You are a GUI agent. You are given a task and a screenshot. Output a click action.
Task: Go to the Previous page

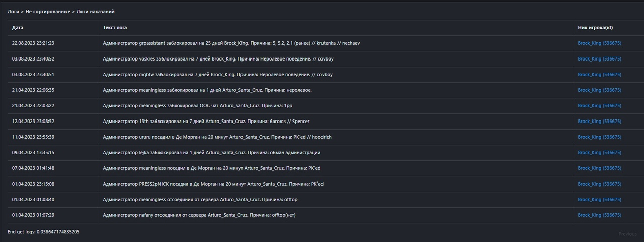(627, 234)
